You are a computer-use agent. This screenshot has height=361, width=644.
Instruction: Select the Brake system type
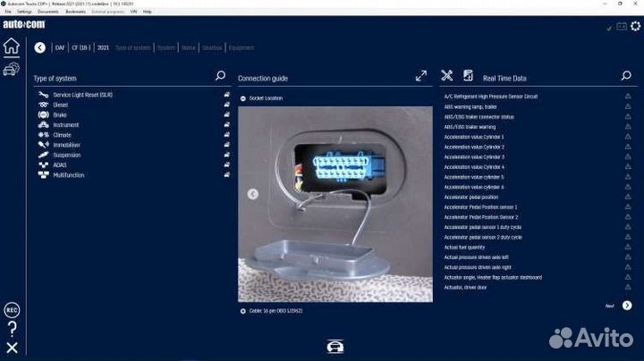[60, 115]
